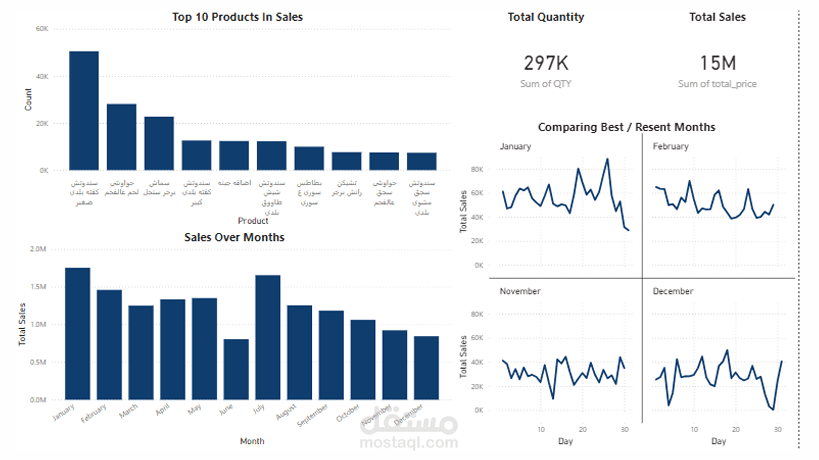Select the November sales bar

(x=395, y=365)
